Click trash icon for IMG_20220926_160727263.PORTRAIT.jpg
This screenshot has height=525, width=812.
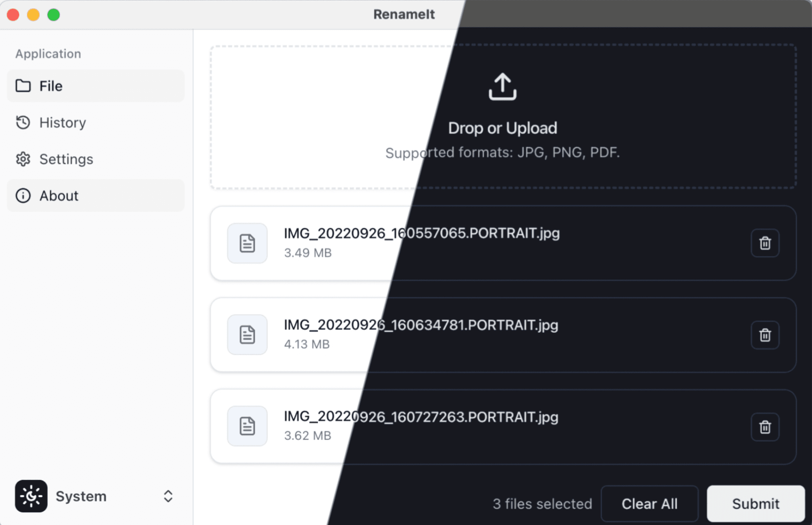[765, 427]
